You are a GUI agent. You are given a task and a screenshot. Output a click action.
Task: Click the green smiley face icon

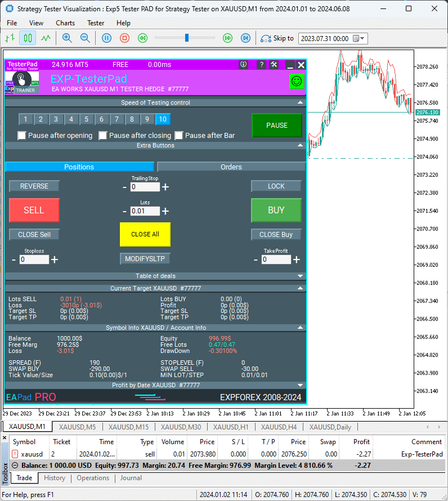297,81
